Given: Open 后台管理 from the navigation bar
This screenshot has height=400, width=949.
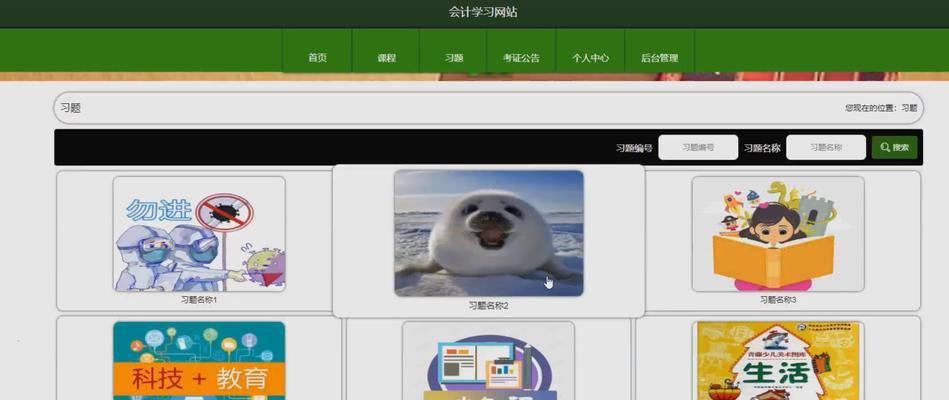Looking at the screenshot, I should tap(659, 58).
